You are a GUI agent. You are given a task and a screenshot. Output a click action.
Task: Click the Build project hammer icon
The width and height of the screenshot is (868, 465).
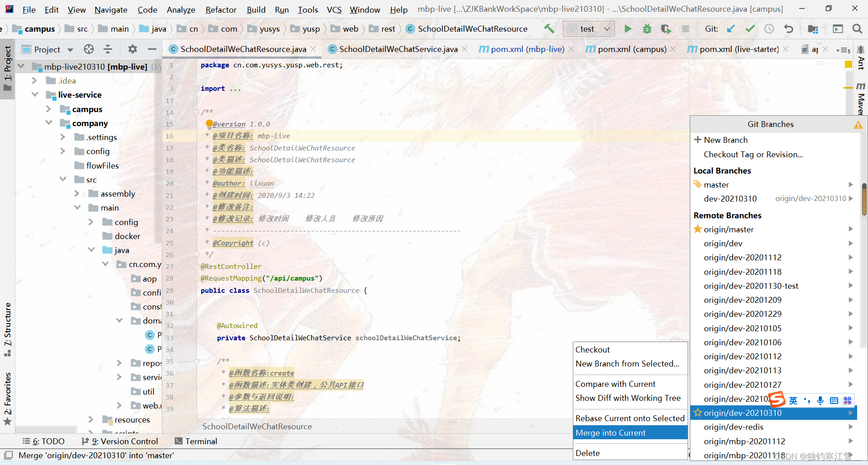(x=549, y=29)
